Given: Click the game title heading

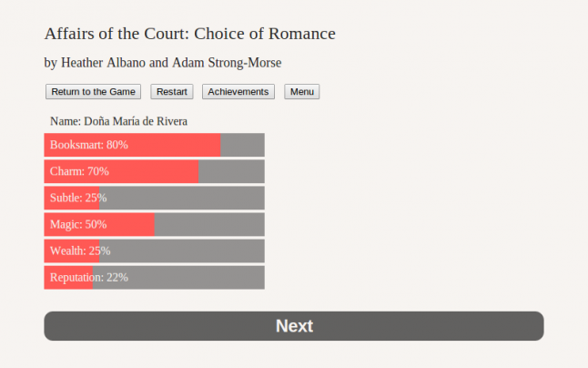Looking at the screenshot, I should (x=190, y=34).
